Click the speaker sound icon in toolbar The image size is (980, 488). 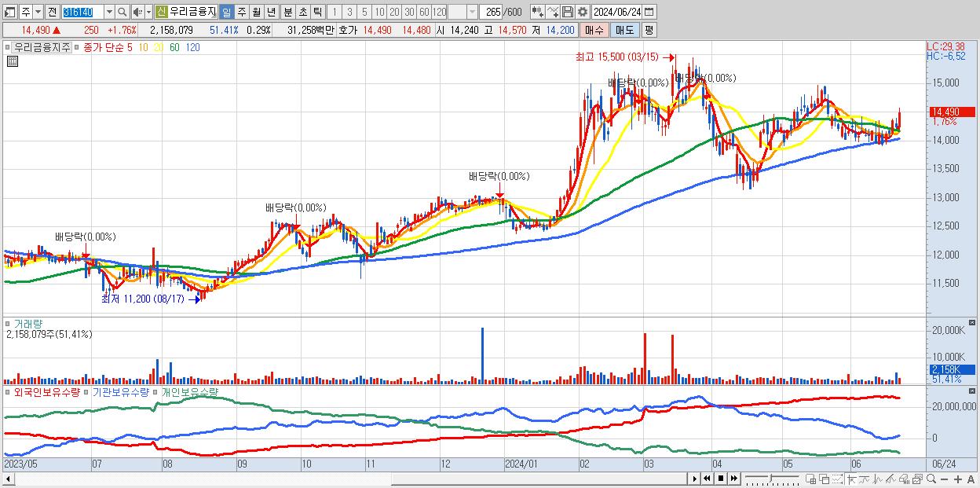point(137,12)
